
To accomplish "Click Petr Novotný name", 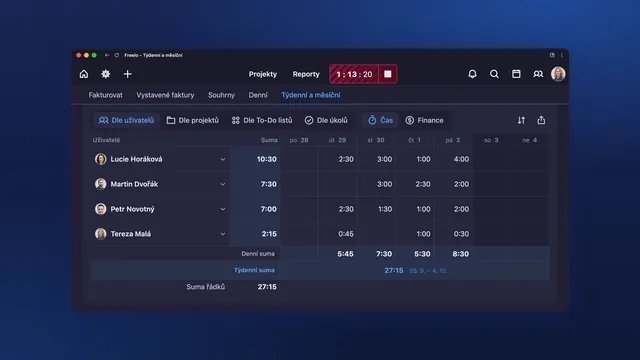I will point(133,209).
